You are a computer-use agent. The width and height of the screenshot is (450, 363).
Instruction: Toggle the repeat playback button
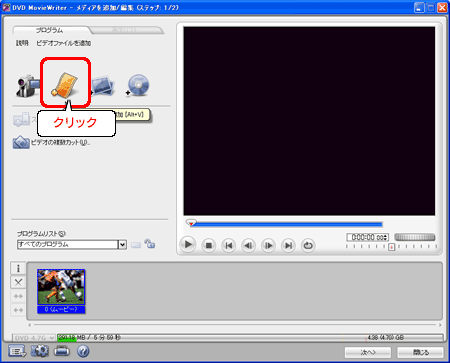(x=308, y=246)
